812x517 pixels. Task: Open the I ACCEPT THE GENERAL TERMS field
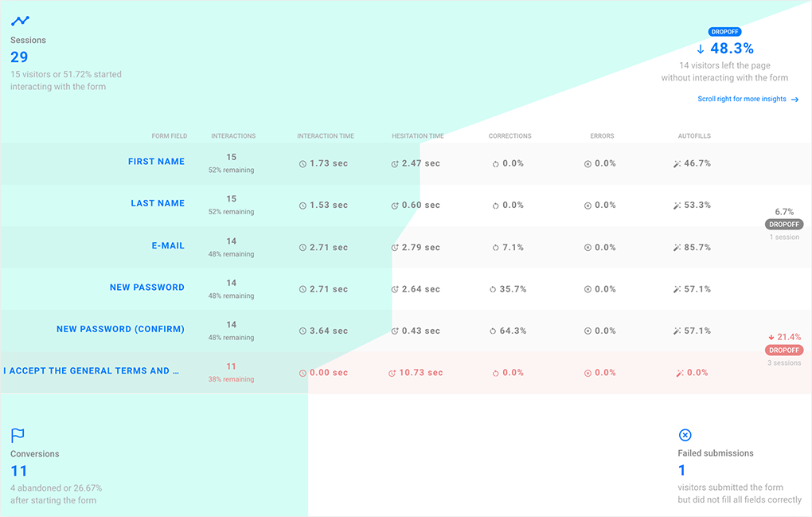91,371
